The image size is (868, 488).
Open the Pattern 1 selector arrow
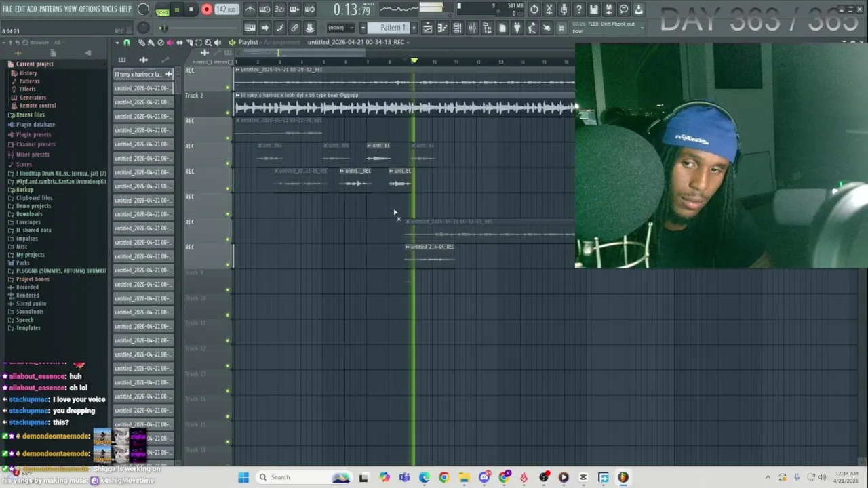pos(363,28)
